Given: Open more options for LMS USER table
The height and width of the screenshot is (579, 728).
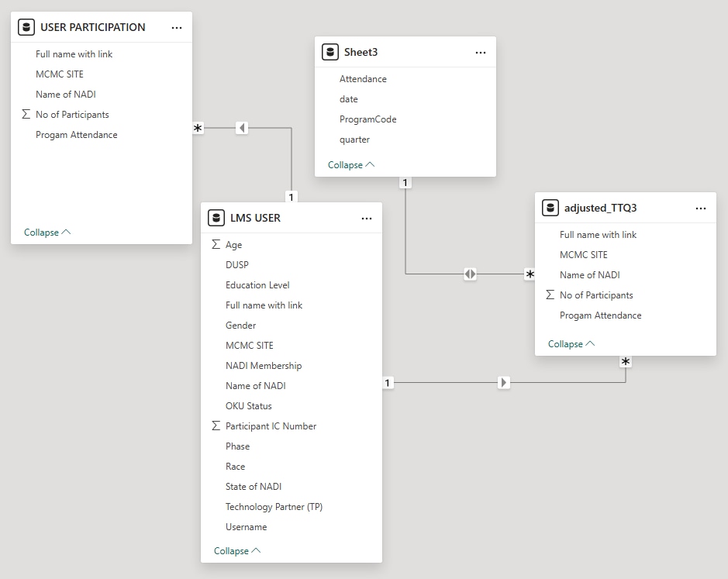Looking at the screenshot, I should point(367,218).
